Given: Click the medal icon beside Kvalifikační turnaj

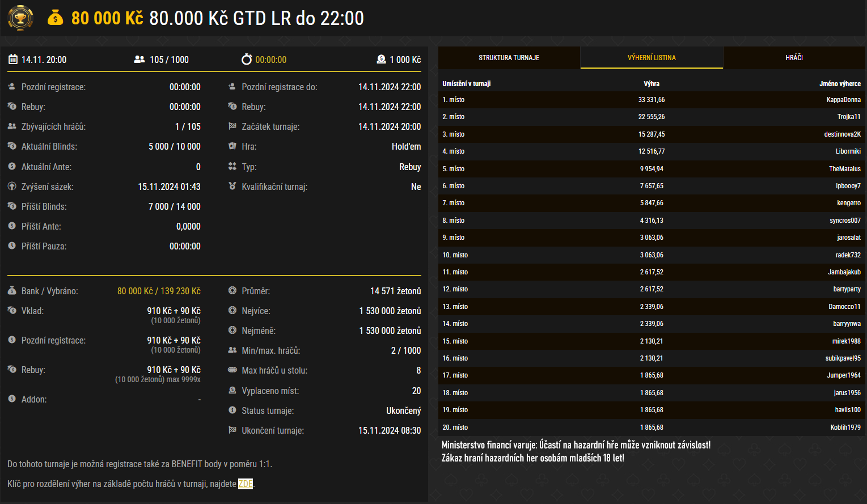Looking at the screenshot, I should click(232, 187).
